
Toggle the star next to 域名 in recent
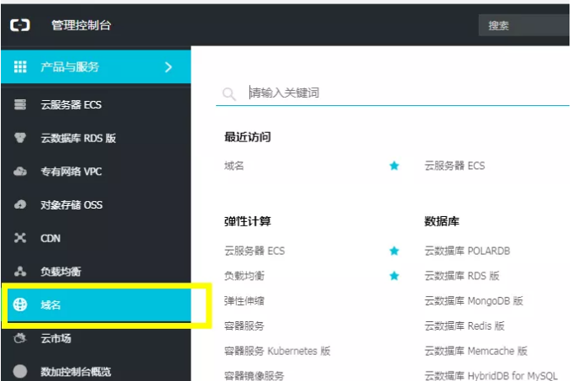394,166
